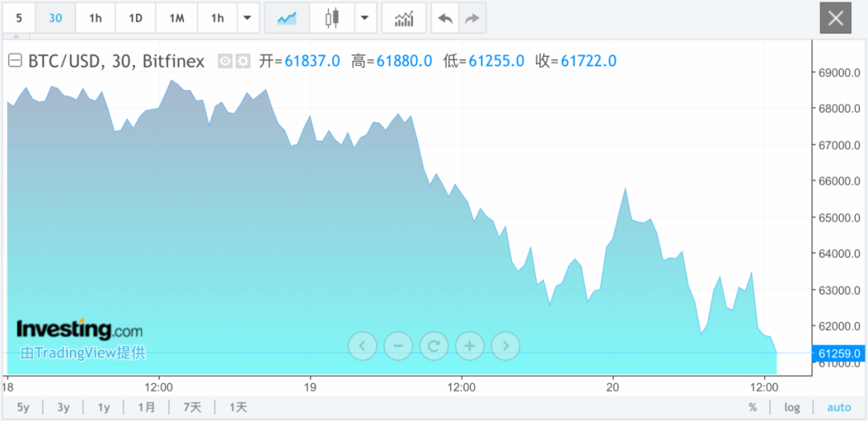The width and height of the screenshot is (868, 421).
Task: Collapse the BTC/USD legend box
Action: click(14, 61)
